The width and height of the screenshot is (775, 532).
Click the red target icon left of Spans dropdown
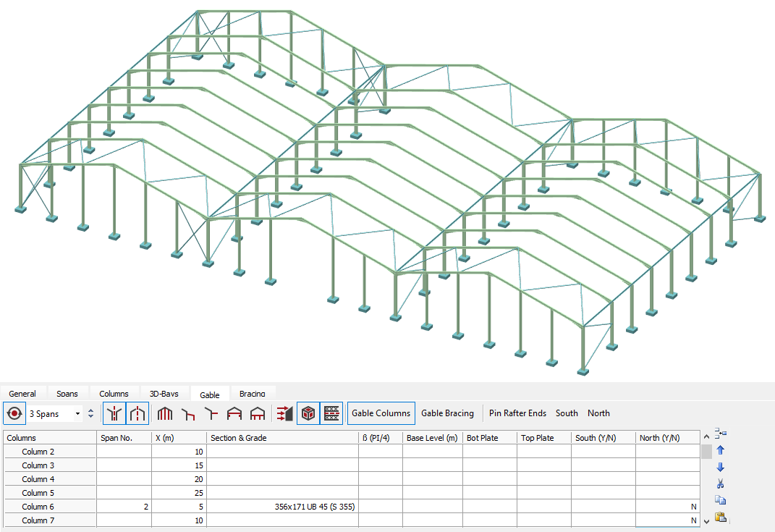(x=14, y=413)
